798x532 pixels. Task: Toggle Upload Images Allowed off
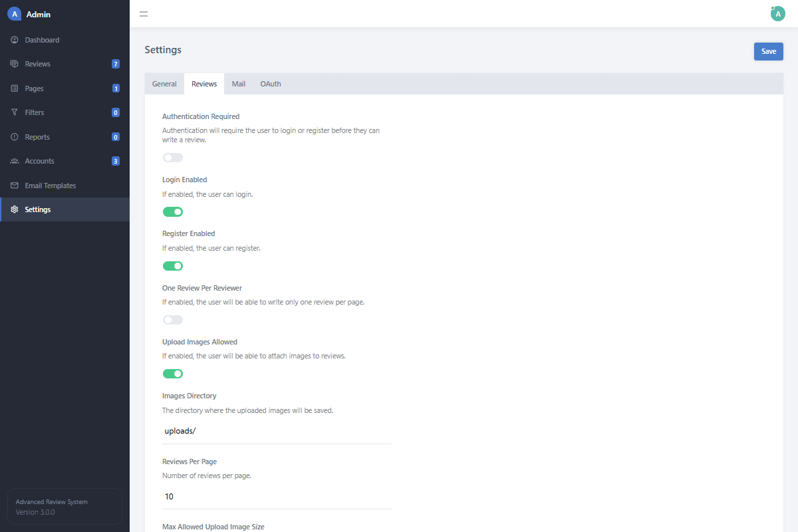(173, 374)
